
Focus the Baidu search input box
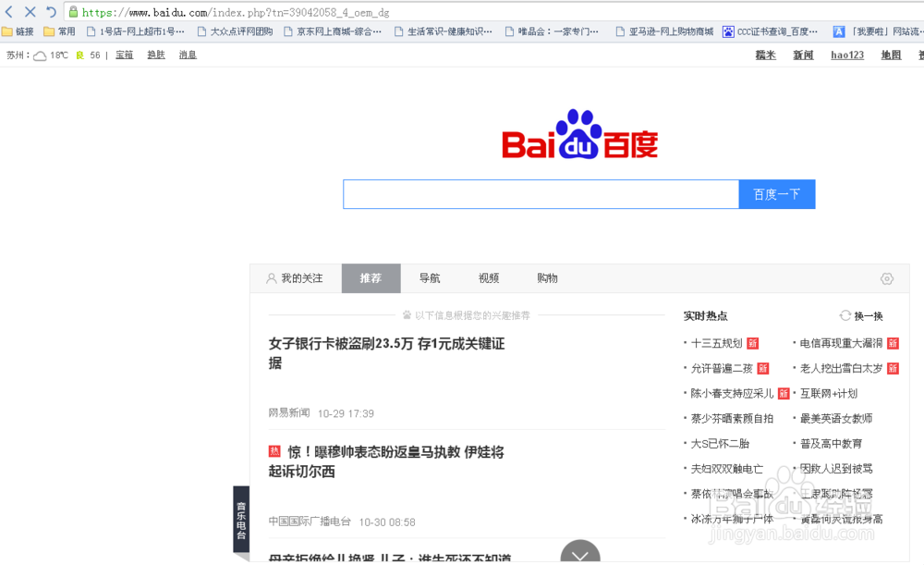coord(541,194)
